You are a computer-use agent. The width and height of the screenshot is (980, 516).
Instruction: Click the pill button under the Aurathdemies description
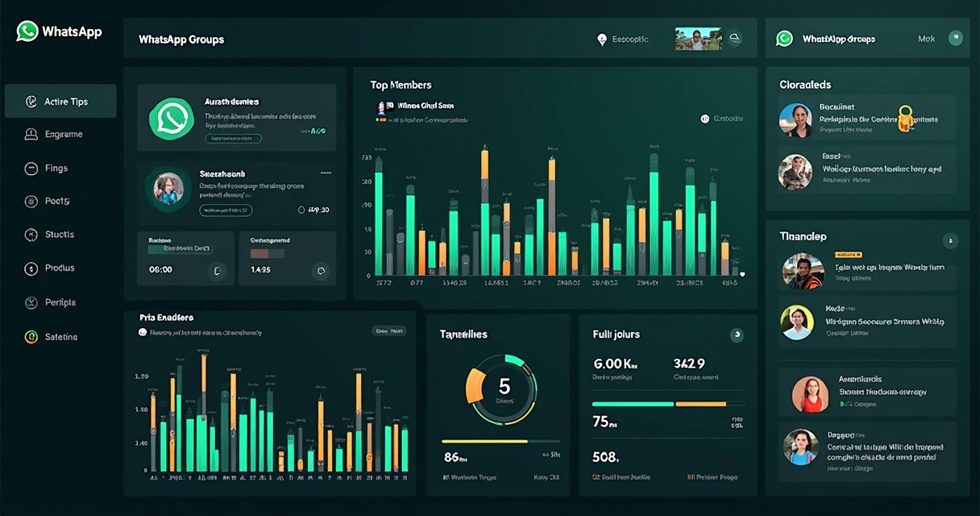point(232,139)
